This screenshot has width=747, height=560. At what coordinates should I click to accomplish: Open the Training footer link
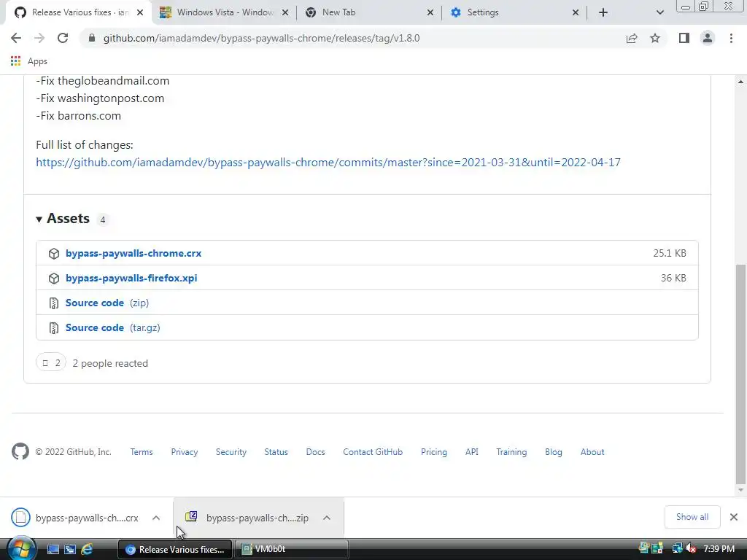511,452
